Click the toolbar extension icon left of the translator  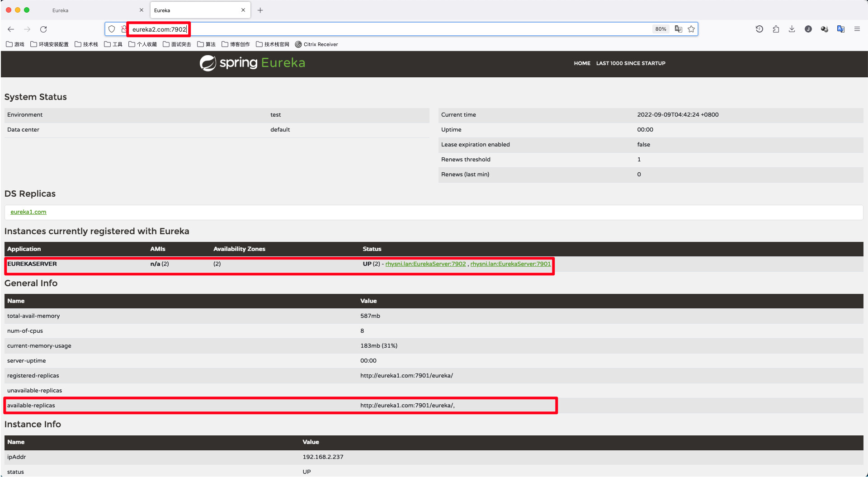click(825, 29)
